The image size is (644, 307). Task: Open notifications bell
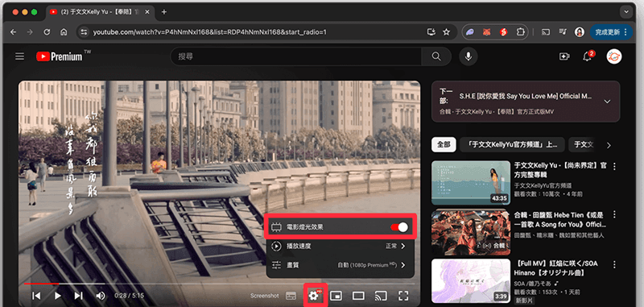(x=588, y=56)
